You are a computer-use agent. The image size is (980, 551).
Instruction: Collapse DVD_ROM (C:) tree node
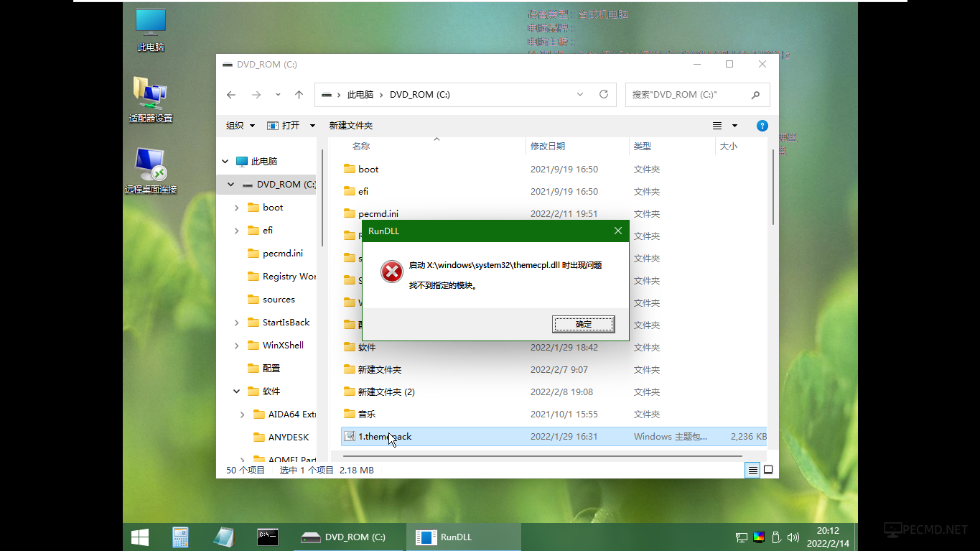point(230,185)
